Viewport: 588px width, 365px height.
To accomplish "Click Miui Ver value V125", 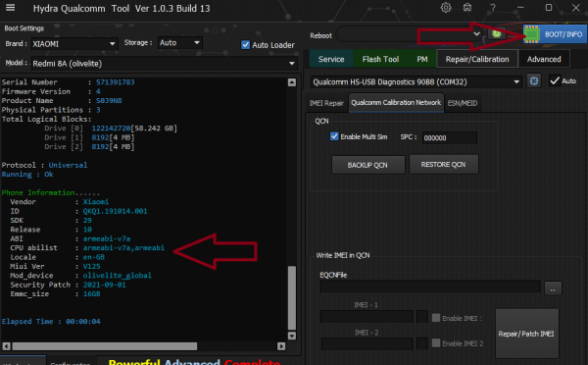I will (91, 266).
